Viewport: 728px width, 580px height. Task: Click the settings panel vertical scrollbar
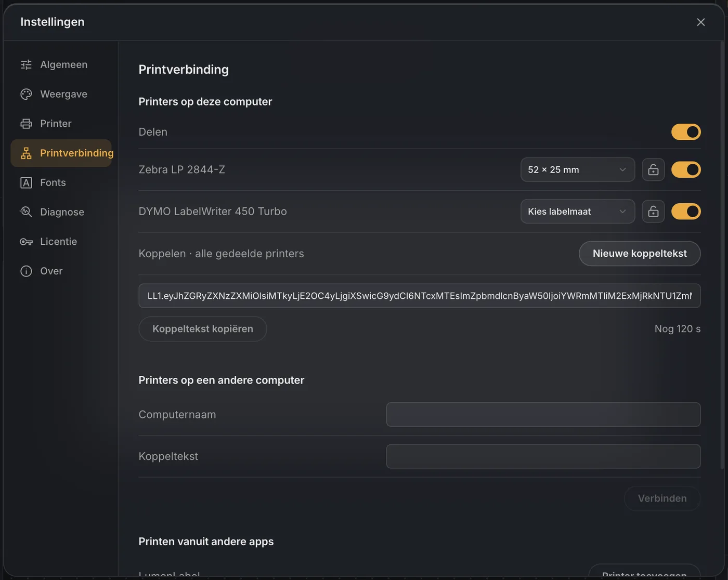pos(722,255)
